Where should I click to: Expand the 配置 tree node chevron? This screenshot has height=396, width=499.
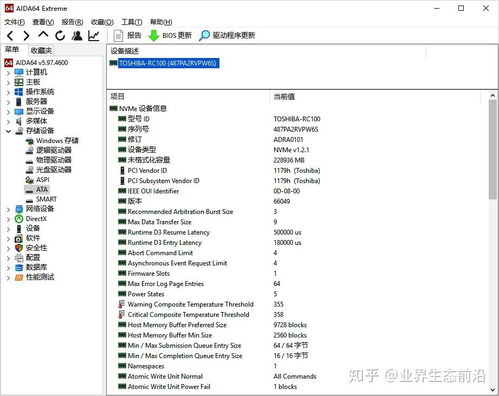tap(8, 258)
